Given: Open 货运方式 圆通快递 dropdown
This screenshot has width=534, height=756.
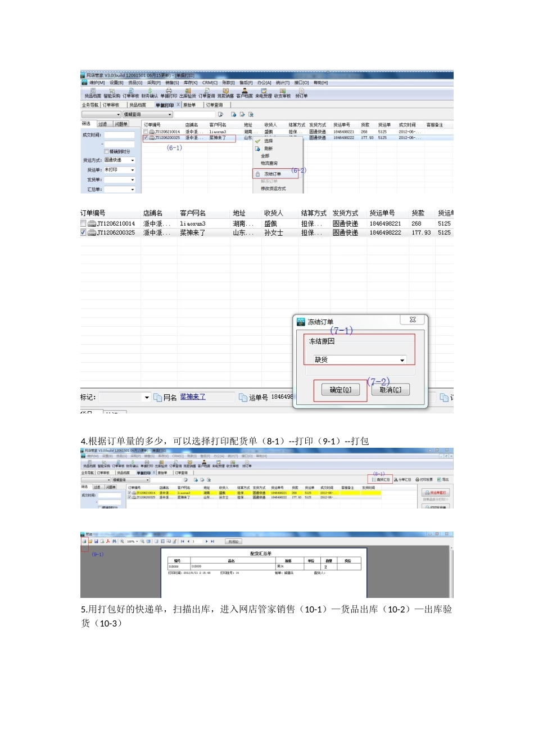Looking at the screenshot, I should coord(120,160).
